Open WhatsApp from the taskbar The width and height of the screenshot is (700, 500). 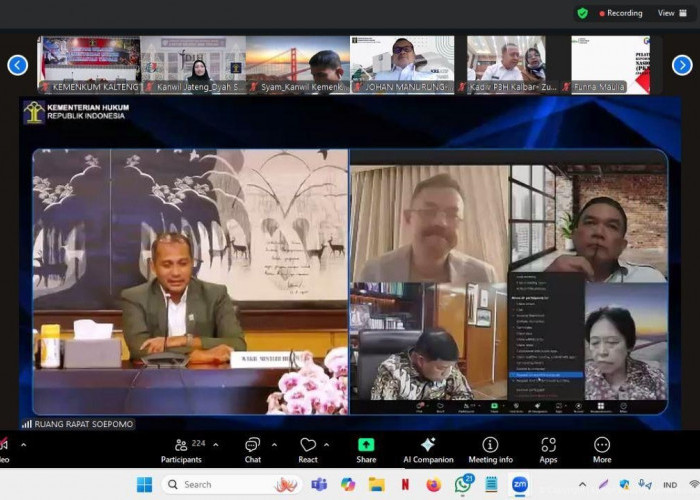click(463, 485)
